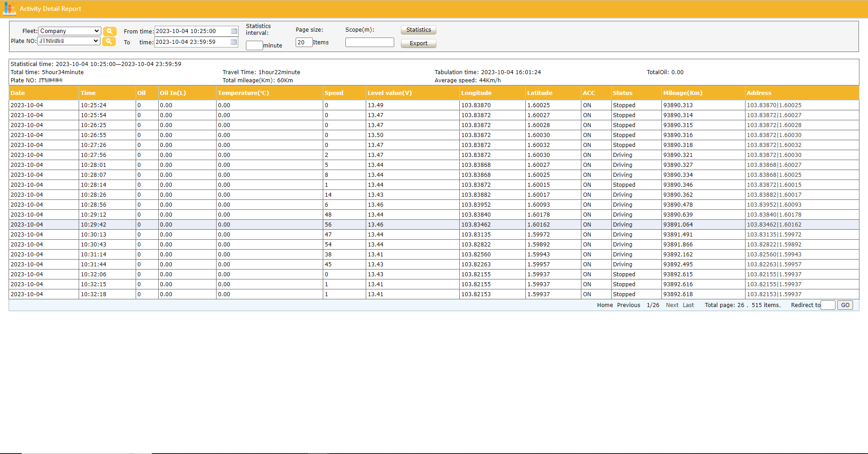Open the calendar picker for To time
This screenshot has height=454, width=868.
coord(234,42)
